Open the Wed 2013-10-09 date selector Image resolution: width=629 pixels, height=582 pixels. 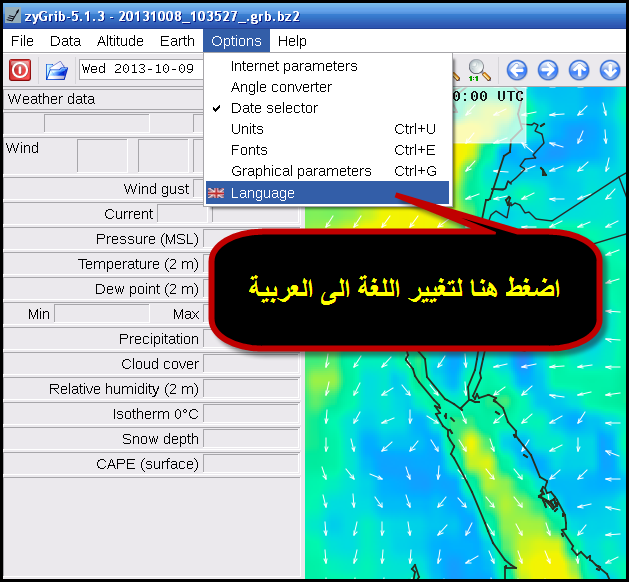click(141, 69)
